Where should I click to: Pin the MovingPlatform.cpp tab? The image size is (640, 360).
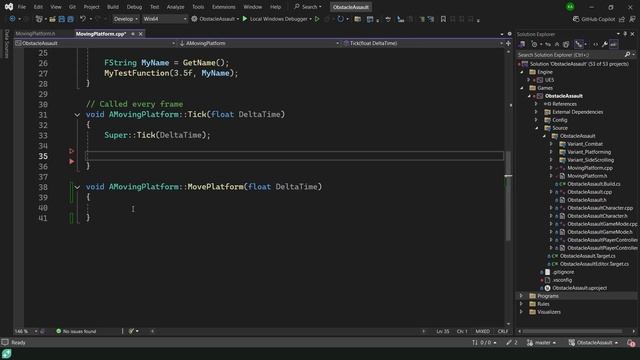coord(133,34)
